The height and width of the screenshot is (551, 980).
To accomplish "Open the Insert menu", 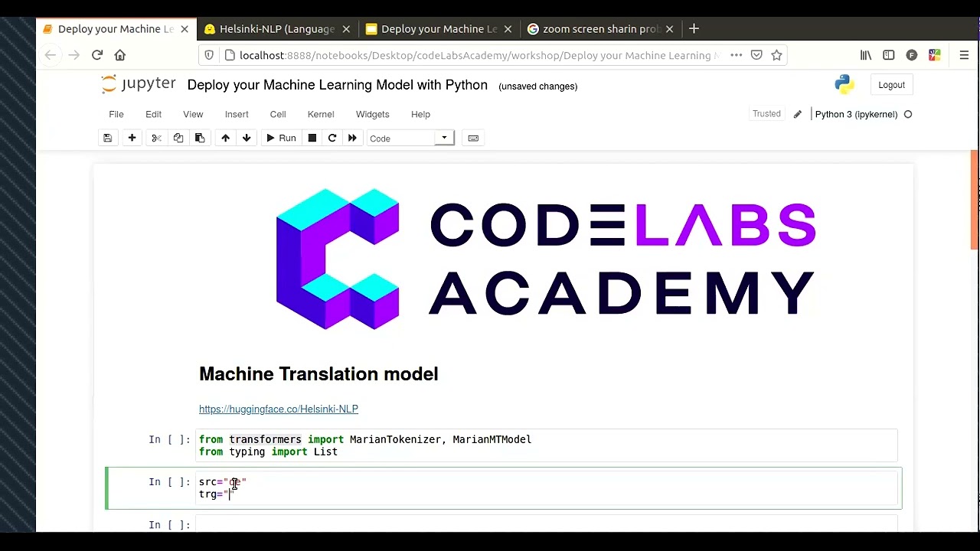I will [237, 114].
